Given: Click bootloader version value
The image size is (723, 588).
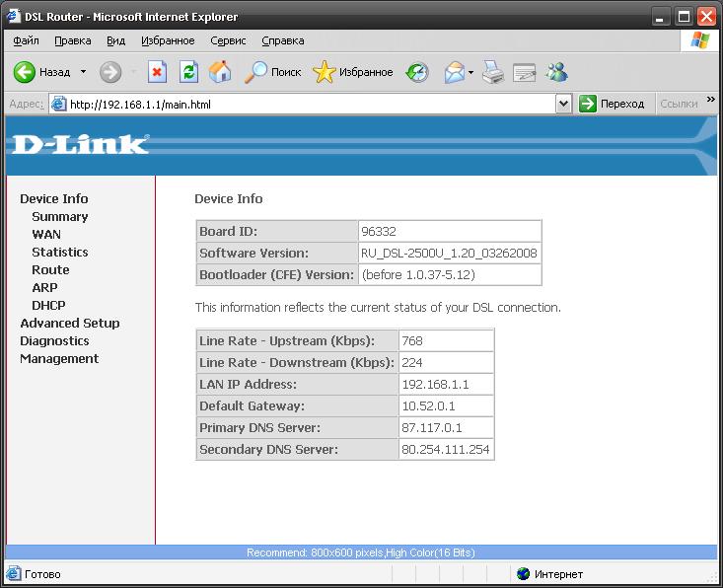Looking at the screenshot, I should click(x=418, y=275).
